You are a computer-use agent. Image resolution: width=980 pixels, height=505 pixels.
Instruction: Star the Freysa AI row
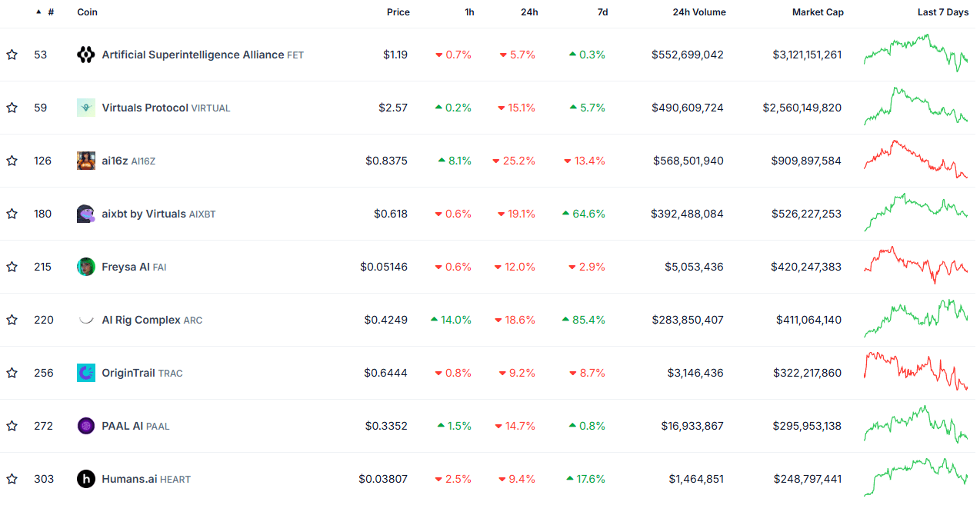point(12,267)
